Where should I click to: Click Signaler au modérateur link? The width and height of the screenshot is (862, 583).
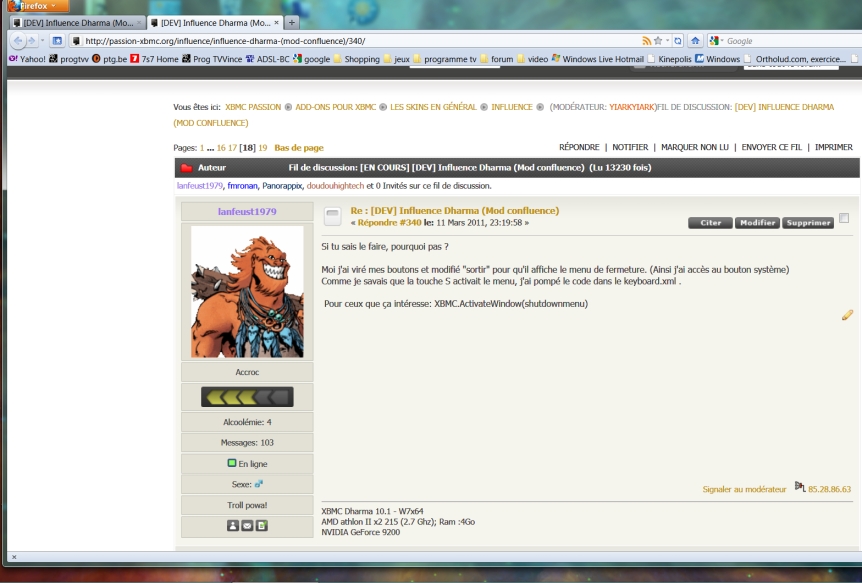[744, 489]
